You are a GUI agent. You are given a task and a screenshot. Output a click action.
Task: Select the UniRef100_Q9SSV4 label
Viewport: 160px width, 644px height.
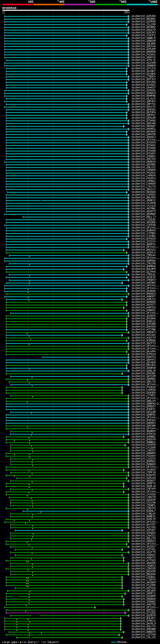click(143, 46)
